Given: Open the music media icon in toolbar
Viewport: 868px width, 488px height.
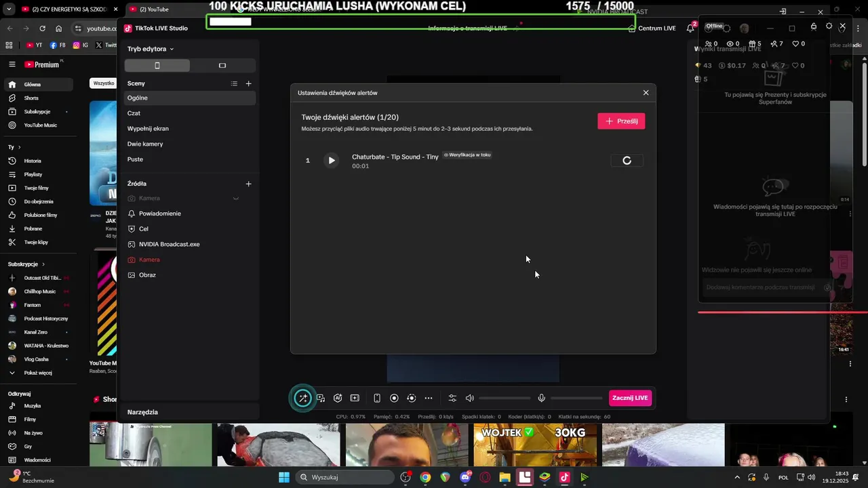Looking at the screenshot, I should [x=321, y=398].
